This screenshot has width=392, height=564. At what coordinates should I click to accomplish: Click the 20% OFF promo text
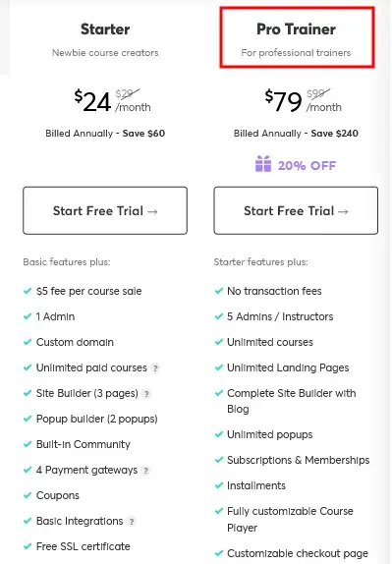(307, 165)
